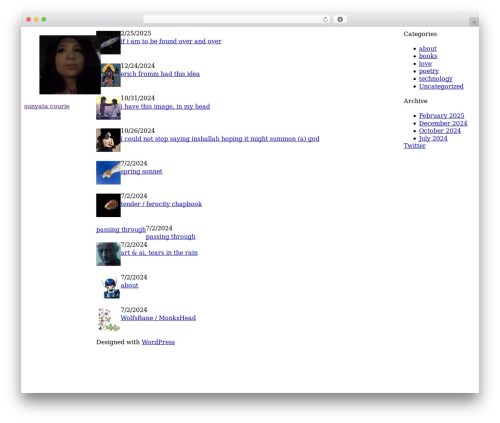
Task: Click the '10/31/2024' date text
Action: (x=138, y=98)
